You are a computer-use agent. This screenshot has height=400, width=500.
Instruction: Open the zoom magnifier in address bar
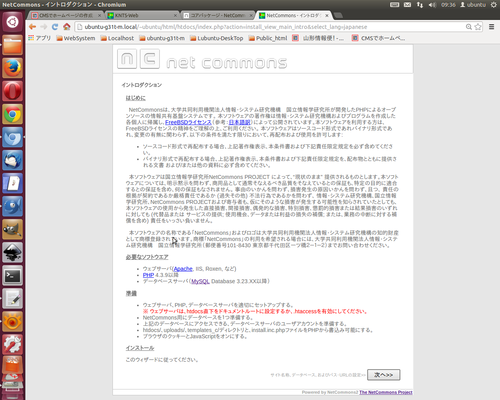pos(469,27)
